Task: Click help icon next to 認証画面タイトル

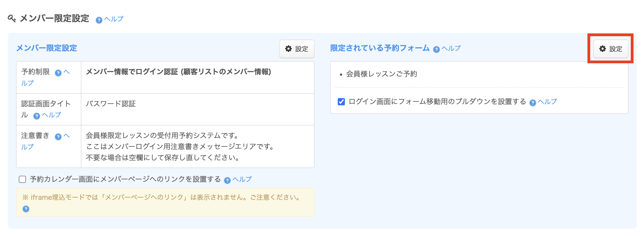Action: click(x=36, y=116)
